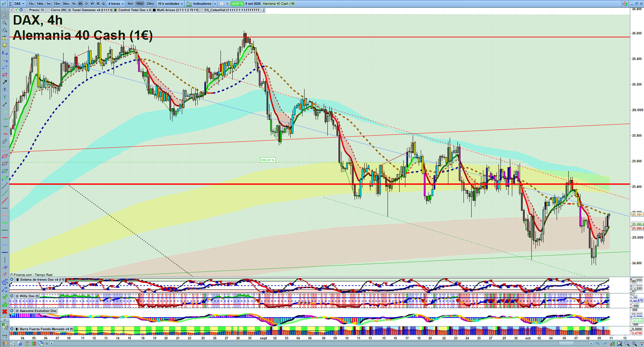
Task: Select the magnifier zoom tool in left toolbar
Action: pyautogui.click(x=5, y=23)
